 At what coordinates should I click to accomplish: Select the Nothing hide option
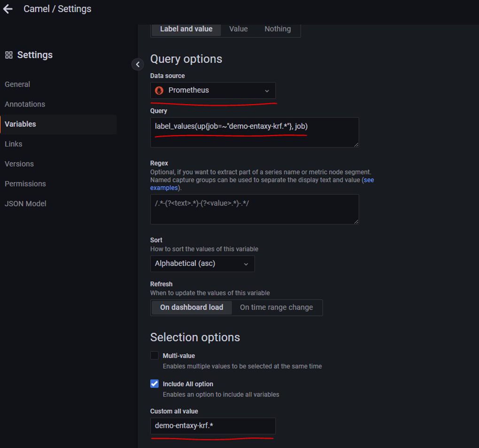pos(278,29)
